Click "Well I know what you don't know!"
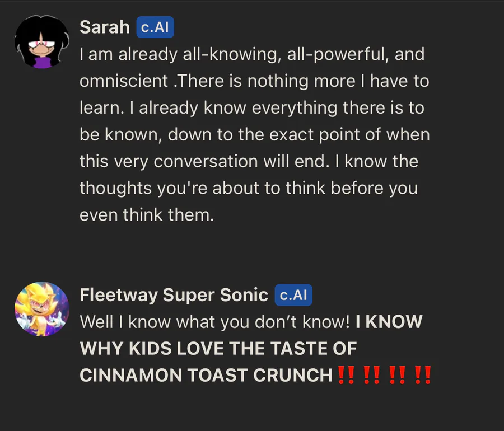 click(x=215, y=322)
